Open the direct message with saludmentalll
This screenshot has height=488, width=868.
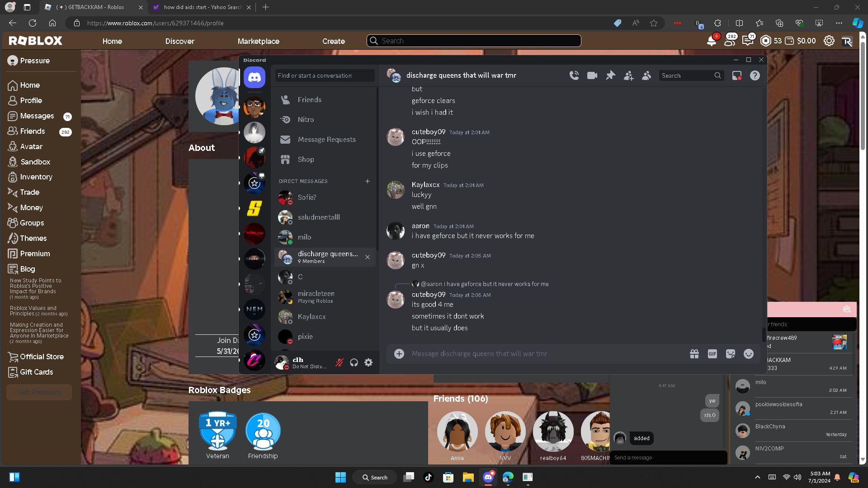[325, 217]
